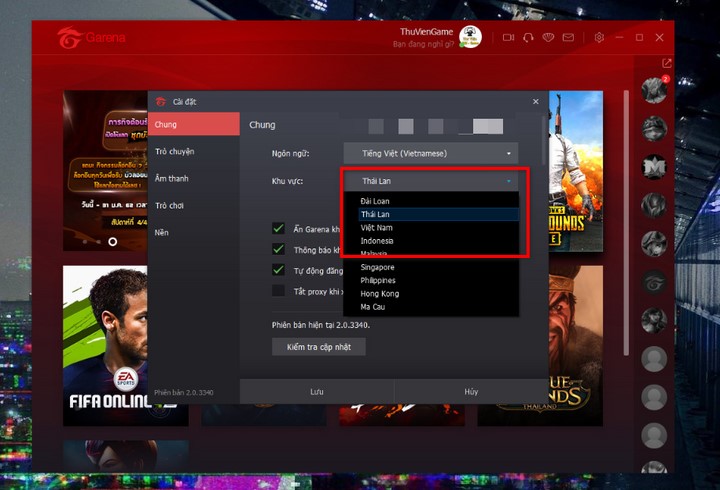Switch to the 'Trò chuyện' settings tab
Screen dimensions: 720x490
[x=175, y=151]
